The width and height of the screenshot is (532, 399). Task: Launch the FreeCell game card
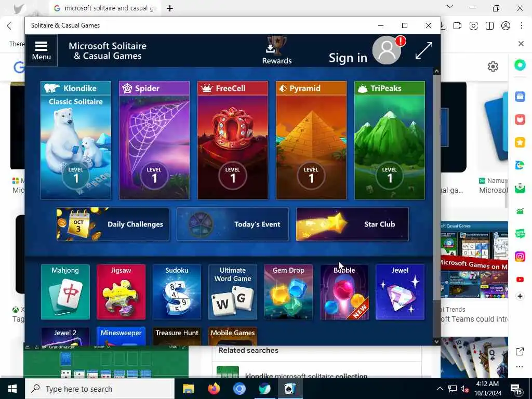tap(232, 140)
